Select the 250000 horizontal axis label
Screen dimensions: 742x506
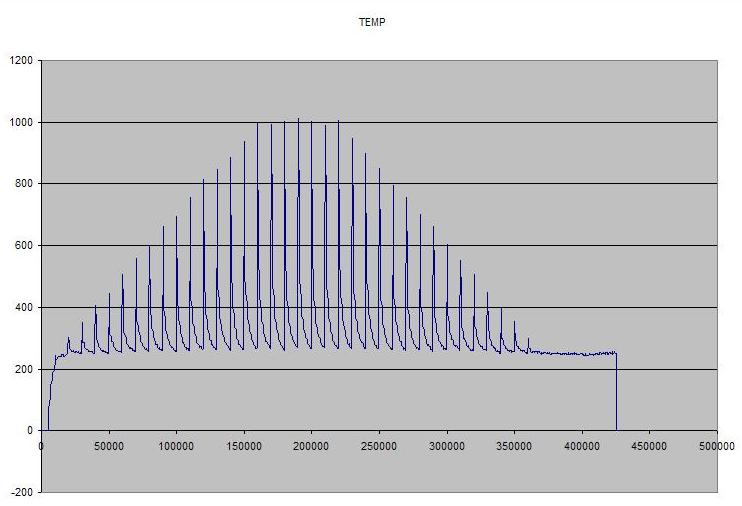tap(378, 443)
